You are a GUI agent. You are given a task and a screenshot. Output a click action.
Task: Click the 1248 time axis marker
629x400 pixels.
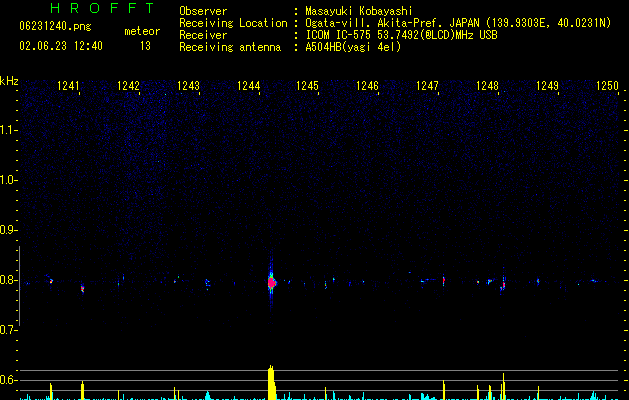[x=487, y=86]
